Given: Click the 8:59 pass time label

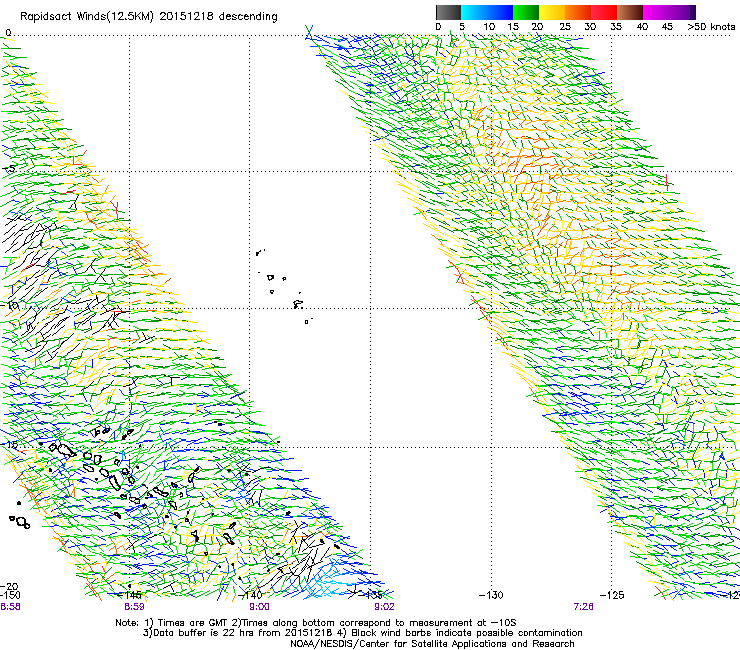Looking at the screenshot, I should tap(135, 607).
